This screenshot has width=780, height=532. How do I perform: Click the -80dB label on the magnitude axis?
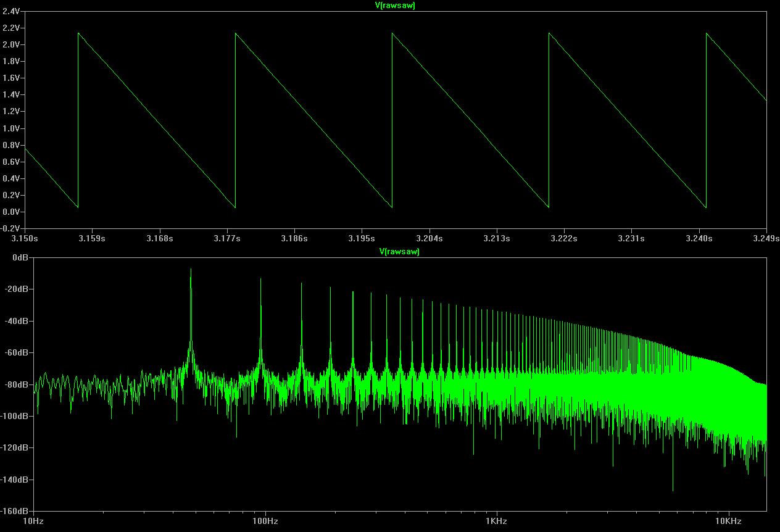tap(17, 384)
